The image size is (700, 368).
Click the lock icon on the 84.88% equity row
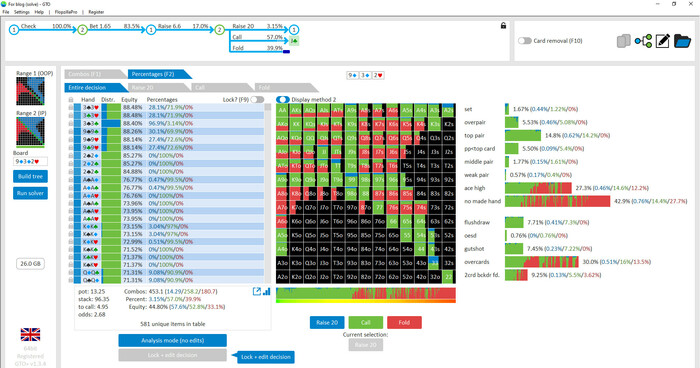[71, 171]
